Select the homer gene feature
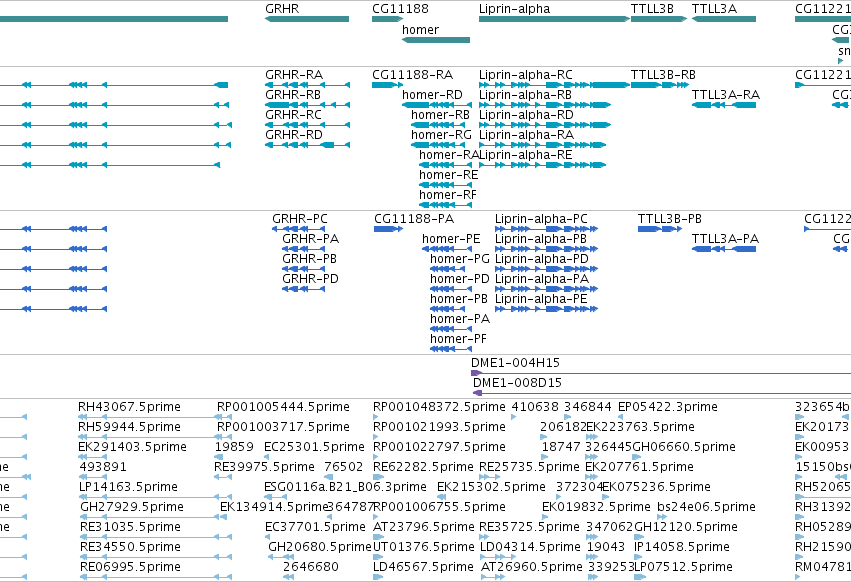 [436, 40]
